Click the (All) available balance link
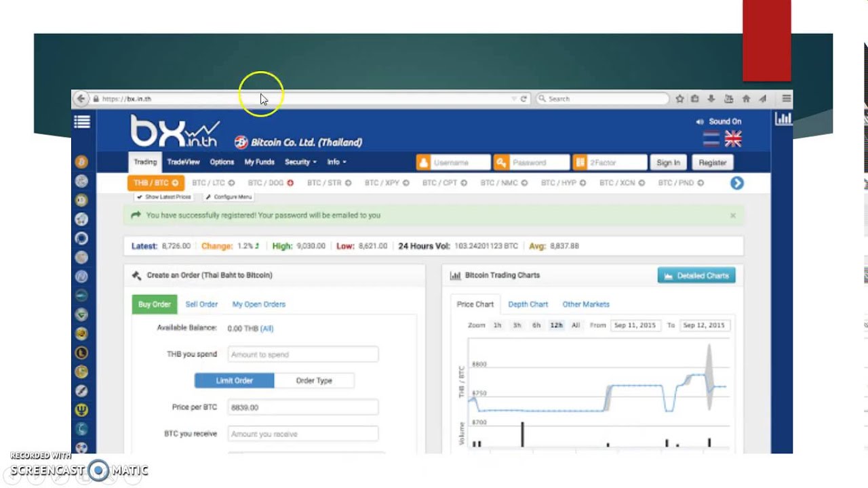The image size is (868, 488). tap(267, 328)
